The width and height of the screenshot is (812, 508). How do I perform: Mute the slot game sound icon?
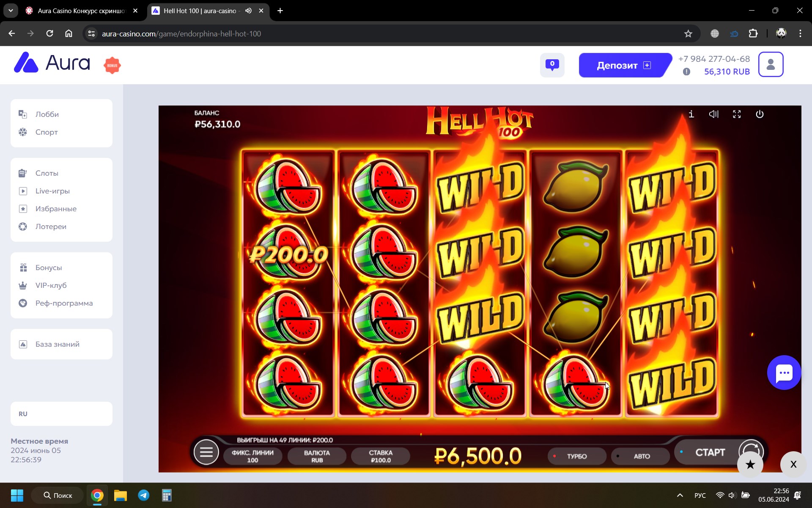(x=714, y=114)
